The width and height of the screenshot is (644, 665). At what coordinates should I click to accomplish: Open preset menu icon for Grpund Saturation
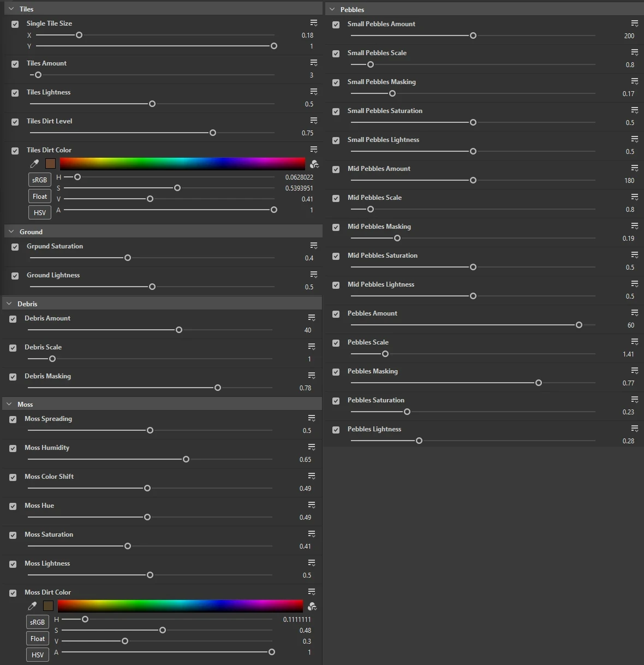tap(314, 246)
